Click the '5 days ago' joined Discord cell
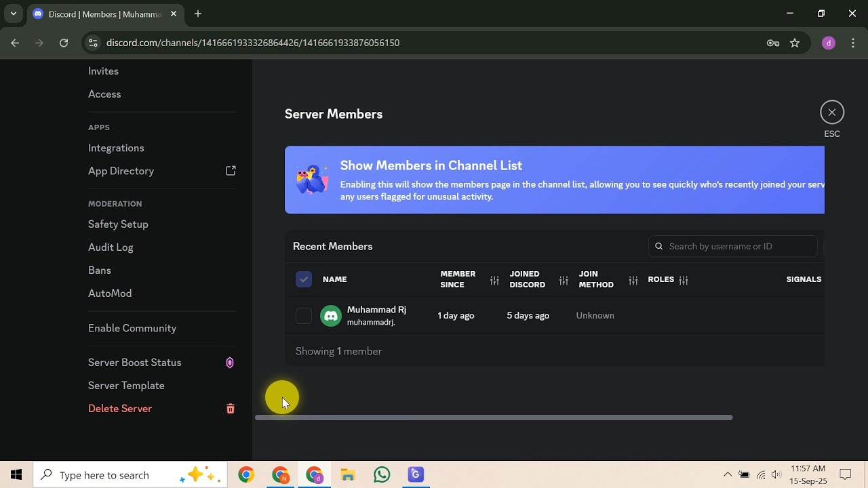Viewport: 868px width, 488px height. coord(528,316)
